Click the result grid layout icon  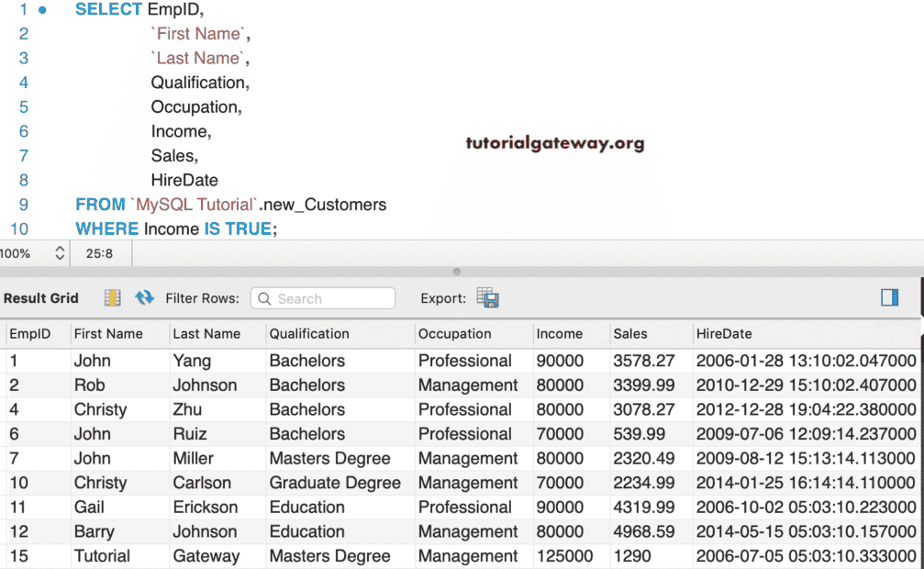pyautogui.click(x=112, y=298)
